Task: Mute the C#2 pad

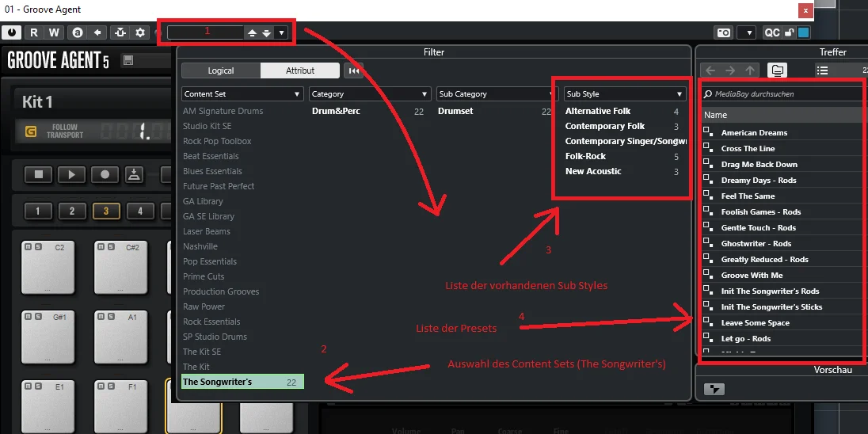Action: click(x=101, y=247)
